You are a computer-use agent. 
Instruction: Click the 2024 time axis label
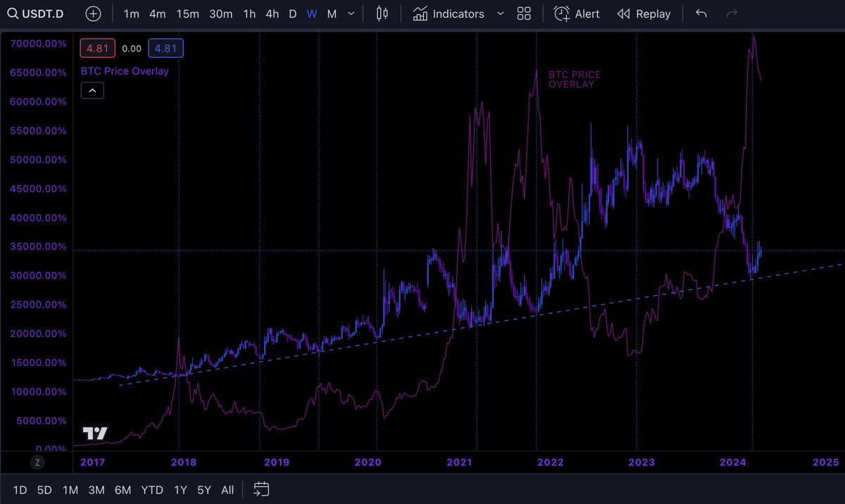coord(733,462)
